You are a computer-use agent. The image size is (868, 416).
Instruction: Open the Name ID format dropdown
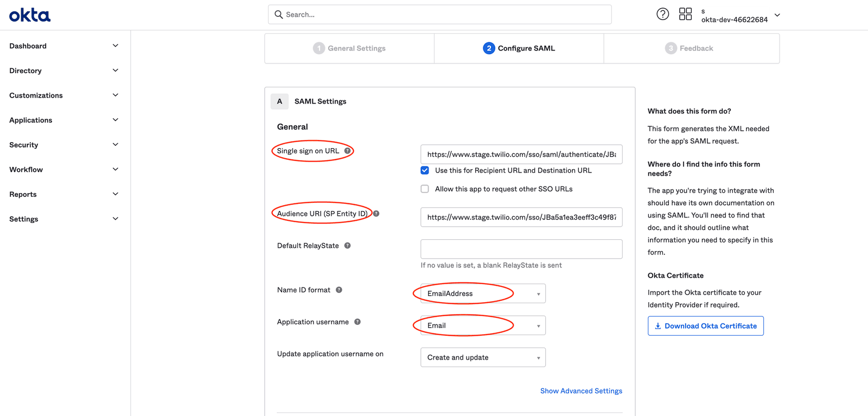483,293
